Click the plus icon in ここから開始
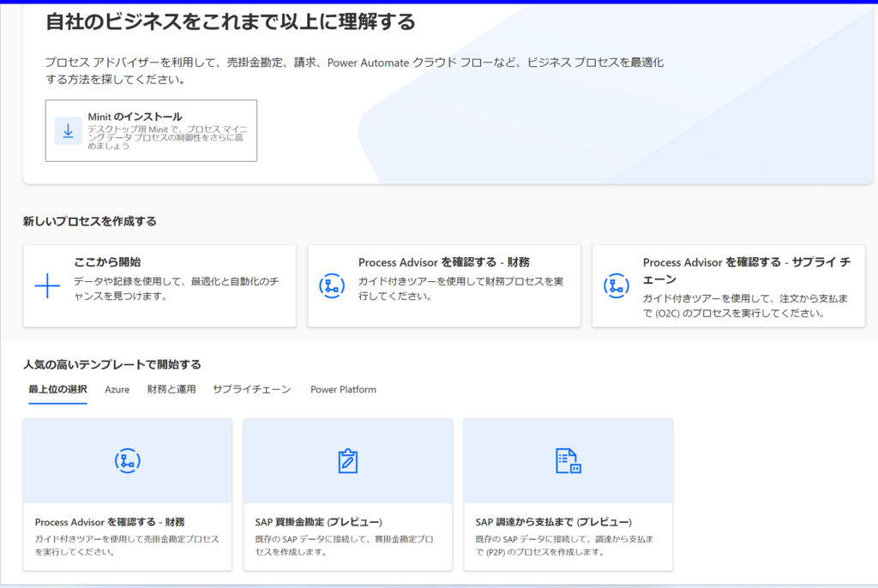The width and height of the screenshot is (878, 588). pos(47,286)
